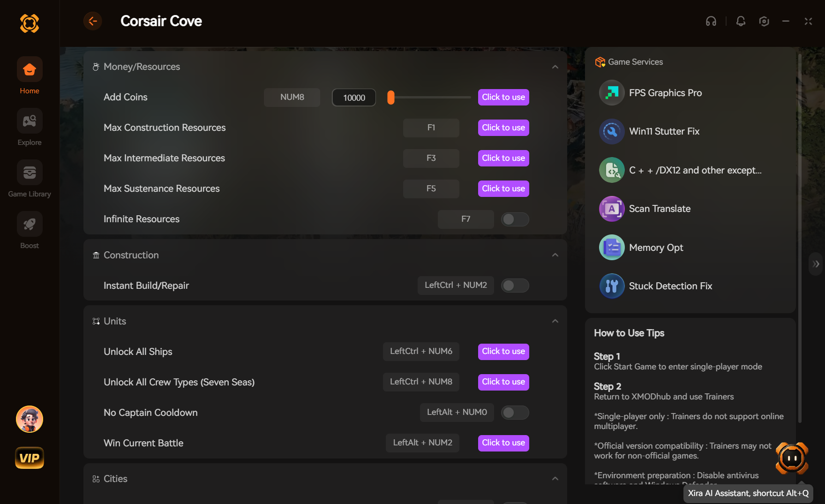The width and height of the screenshot is (825, 504).
Task: Toggle No Captain Cooldown switch
Action: pos(515,412)
